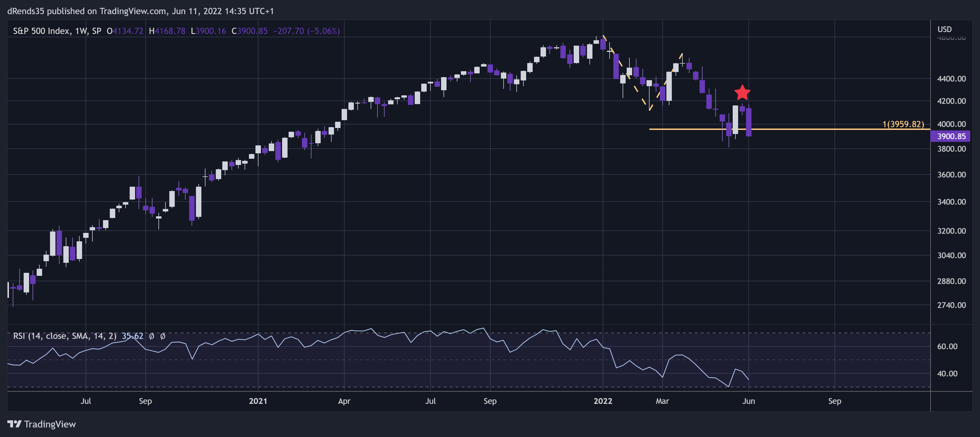
Task: Click the highlighted 3900.85 current price tag
Action: [951, 136]
